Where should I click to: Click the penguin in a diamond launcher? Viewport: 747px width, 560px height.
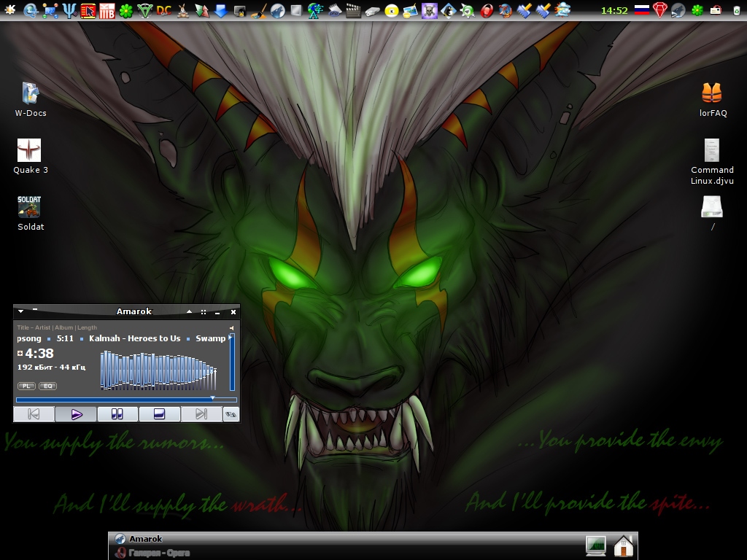point(449,10)
